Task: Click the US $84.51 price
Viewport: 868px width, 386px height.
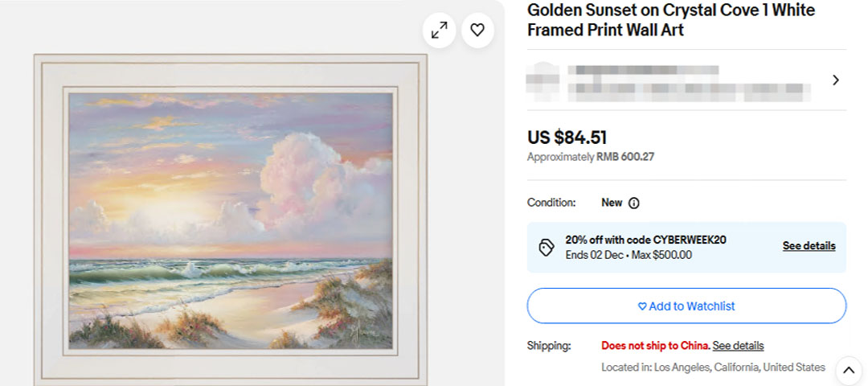Action: (x=567, y=138)
